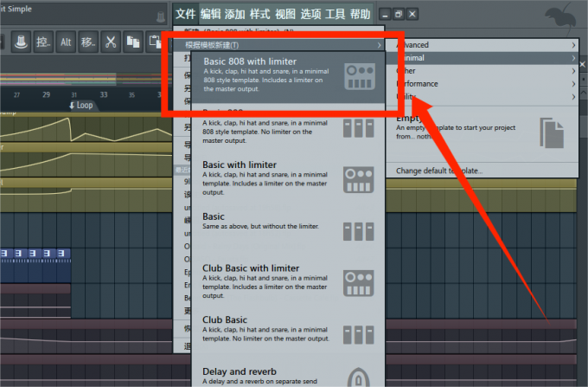Viewport: 588px width, 387px height.
Task: Select the stamp tool icon in toolbar
Action: point(21,42)
